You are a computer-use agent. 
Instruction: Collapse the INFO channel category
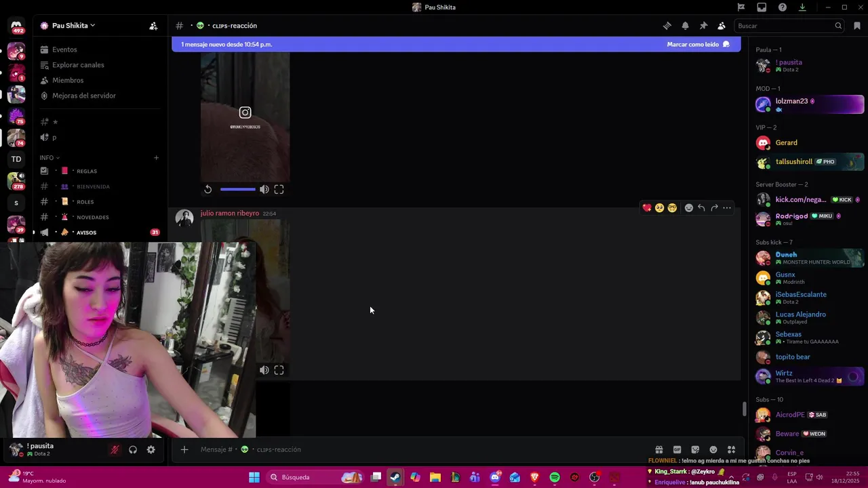click(x=50, y=158)
